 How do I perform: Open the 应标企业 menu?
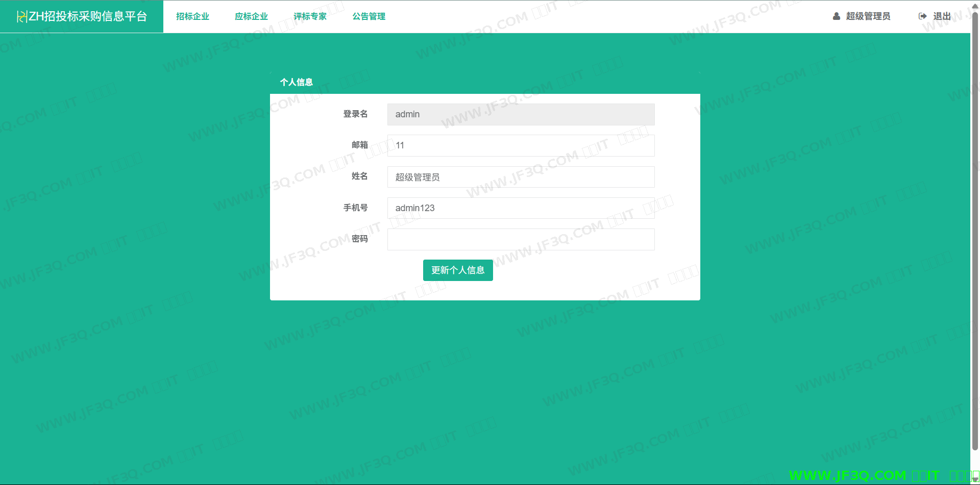click(251, 16)
